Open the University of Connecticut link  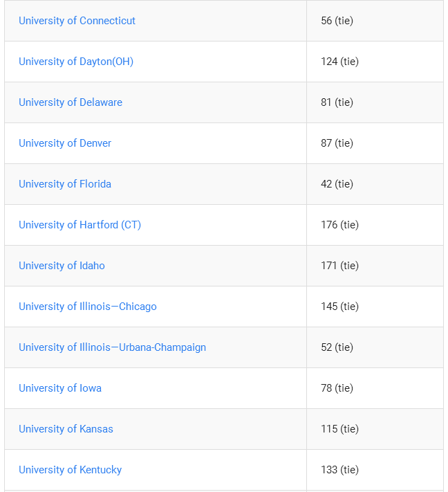click(77, 21)
